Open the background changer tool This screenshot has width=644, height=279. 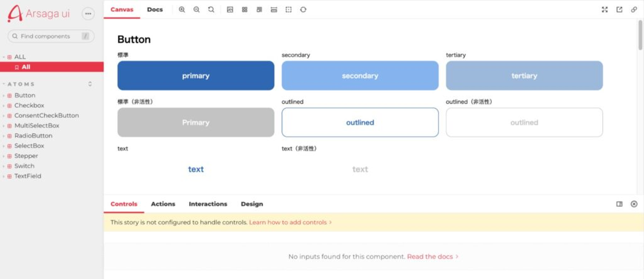(230, 9)
